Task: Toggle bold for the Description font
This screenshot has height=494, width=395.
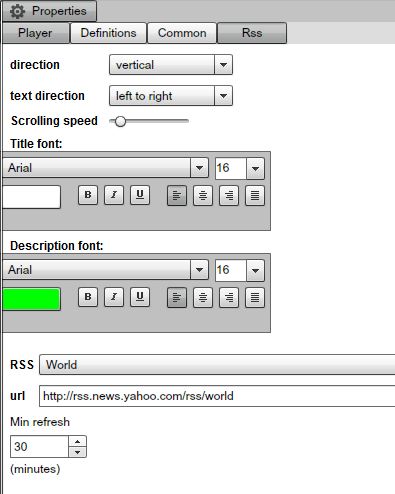Action: pyautogui.click(x=88, y=297)
